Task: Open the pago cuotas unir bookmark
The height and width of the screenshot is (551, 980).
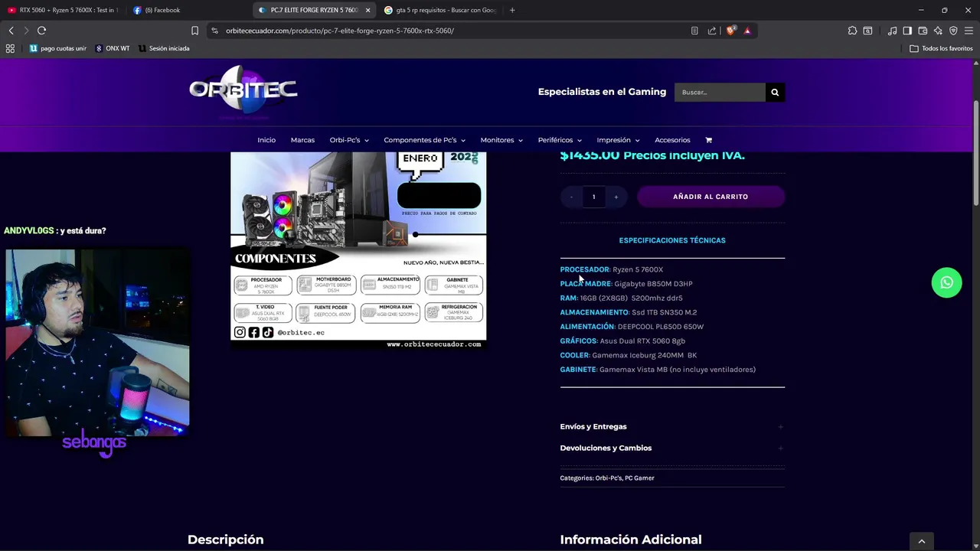Action: (57, 48)
